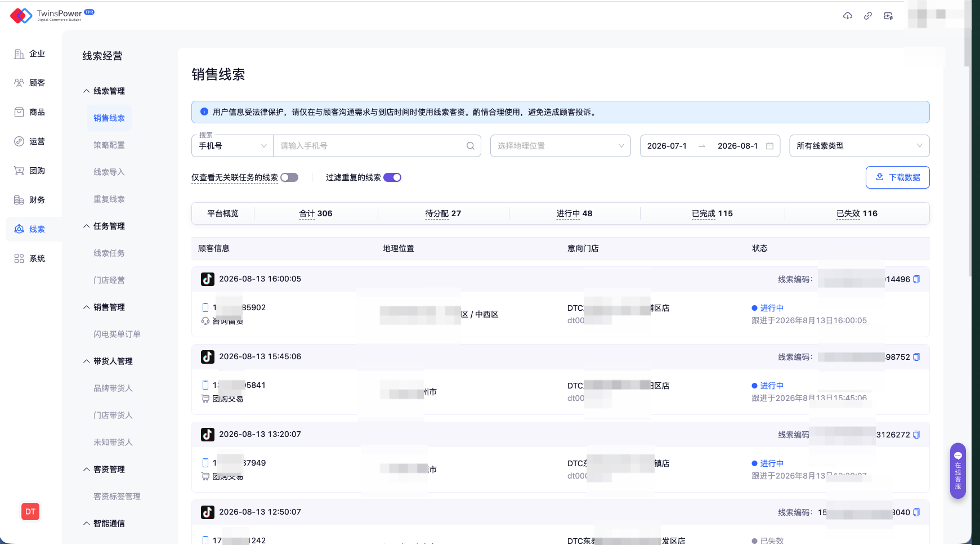
Task: Collapse the 任务管理 menu group
Action: [104, 226]
